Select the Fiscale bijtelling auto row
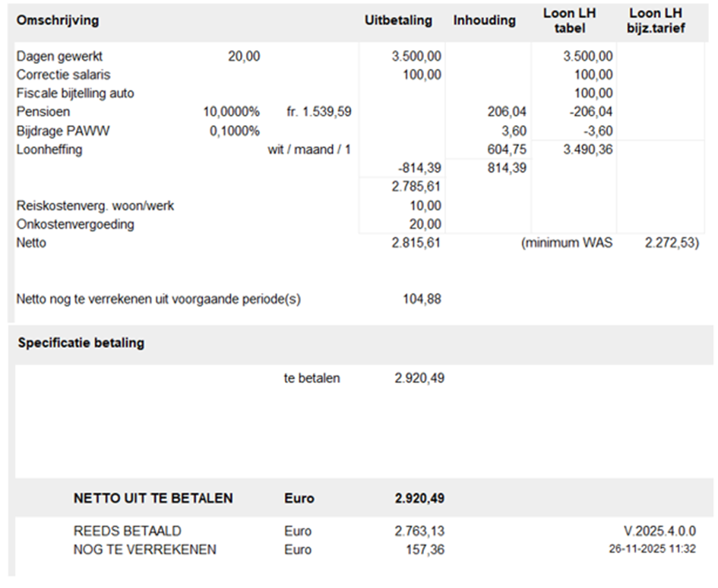 click(315, 93)
